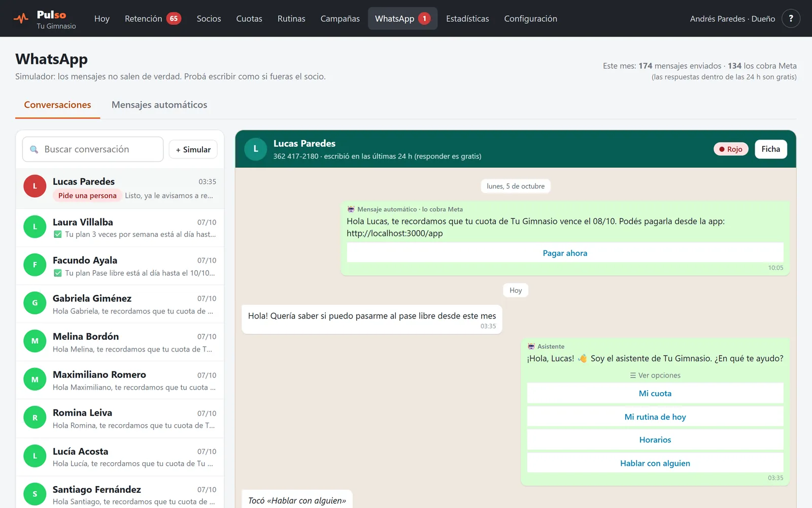Click Santiago Fernández's avatar circle
Viewport: 812px width, 508px height.
(35, 494)
